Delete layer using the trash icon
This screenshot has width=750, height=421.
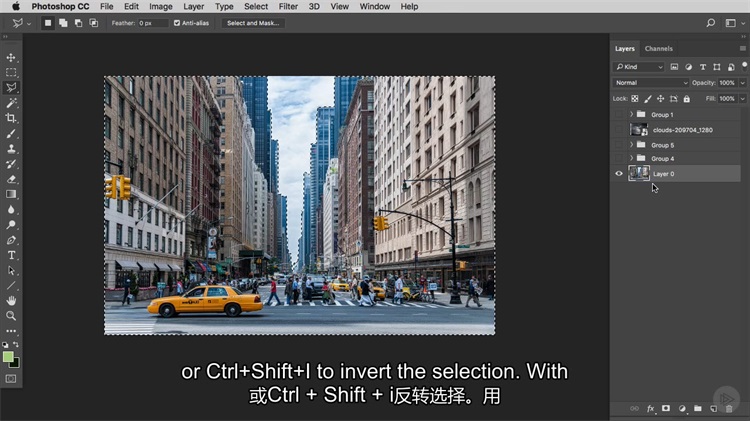point(729,408)
